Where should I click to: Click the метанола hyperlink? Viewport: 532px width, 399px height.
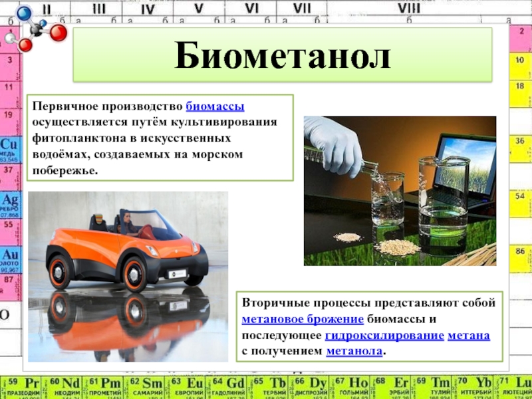click(354, 350)
